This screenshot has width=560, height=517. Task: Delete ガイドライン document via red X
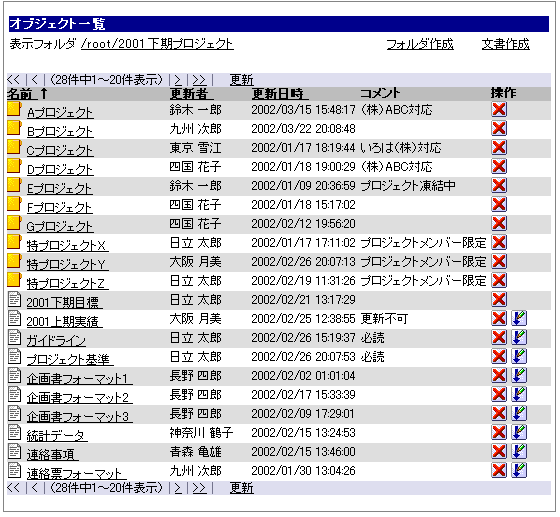(499, 337)
